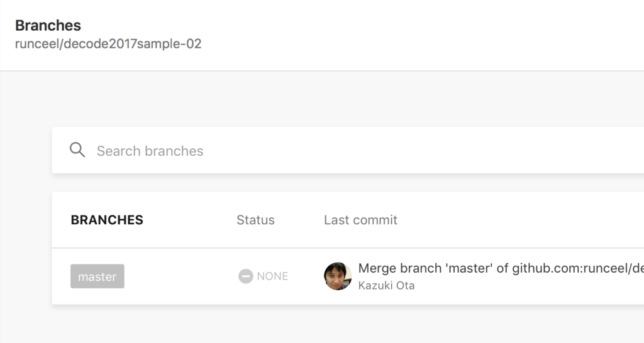
Task: Click the magnifying glass search icon
Action: coord(77,150)
